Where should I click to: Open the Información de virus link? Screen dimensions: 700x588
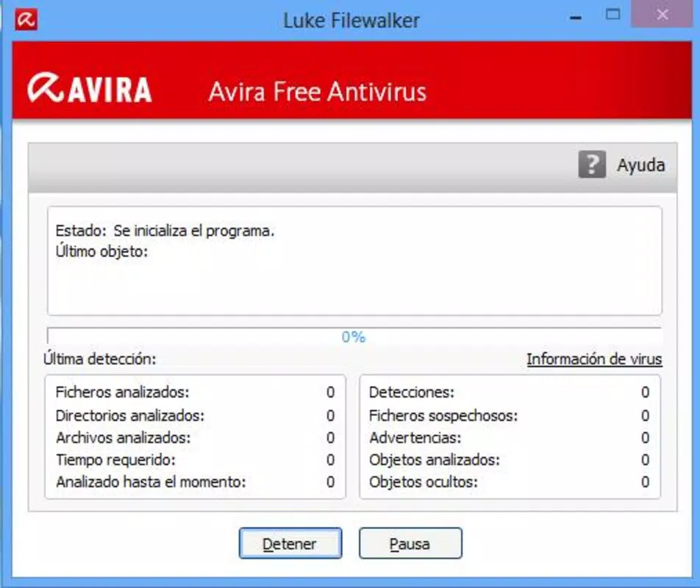[x=594, y=359]
